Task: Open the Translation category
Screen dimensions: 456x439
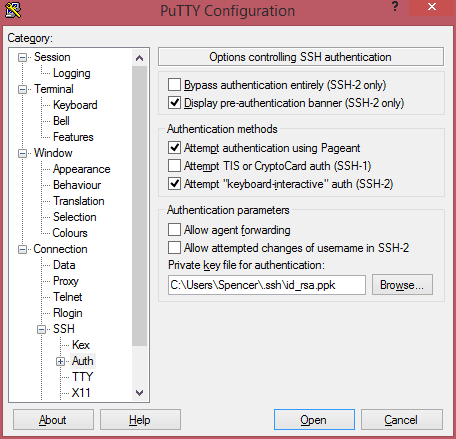Action: click(79, 201)
